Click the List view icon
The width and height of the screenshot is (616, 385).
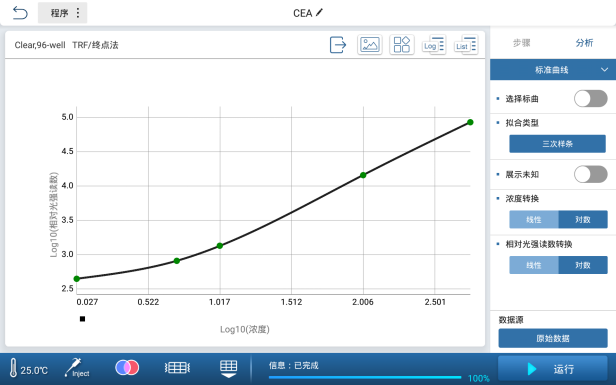[x=466, y=44]
